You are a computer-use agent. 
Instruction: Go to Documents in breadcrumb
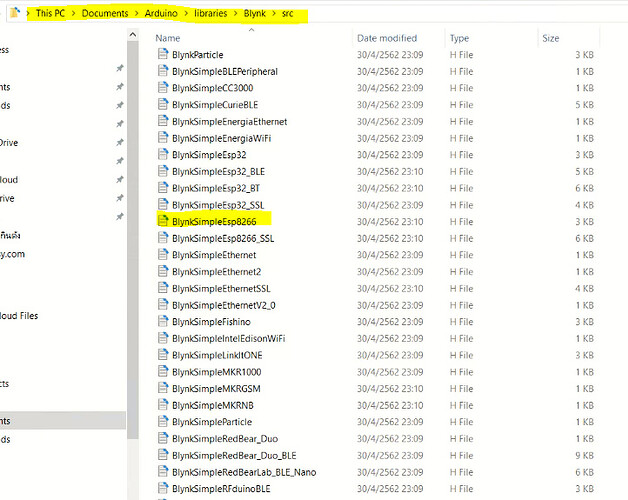point(105,13)
